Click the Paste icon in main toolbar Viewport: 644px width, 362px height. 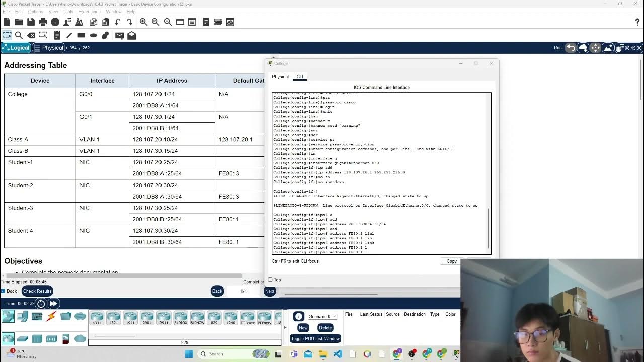[x=105, y=22]
